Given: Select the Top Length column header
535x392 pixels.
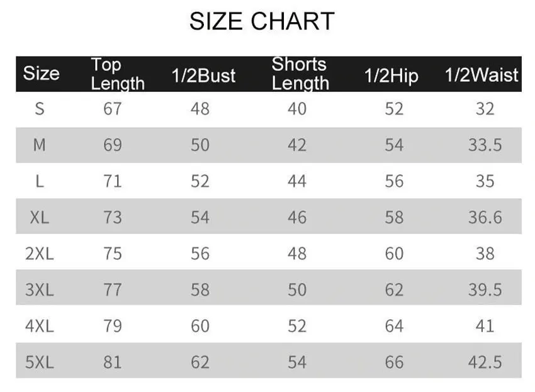Looking at the screenshot, I should click(118, 74).
